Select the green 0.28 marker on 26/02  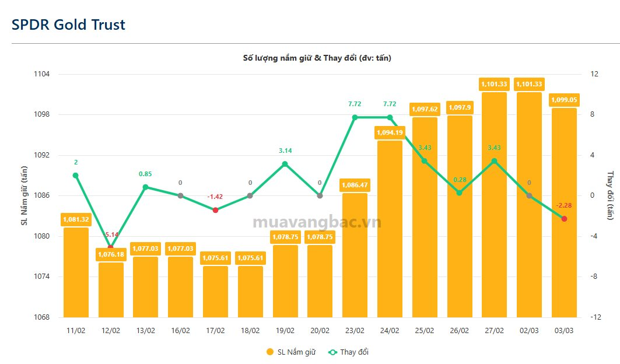[x=459, y=192]
